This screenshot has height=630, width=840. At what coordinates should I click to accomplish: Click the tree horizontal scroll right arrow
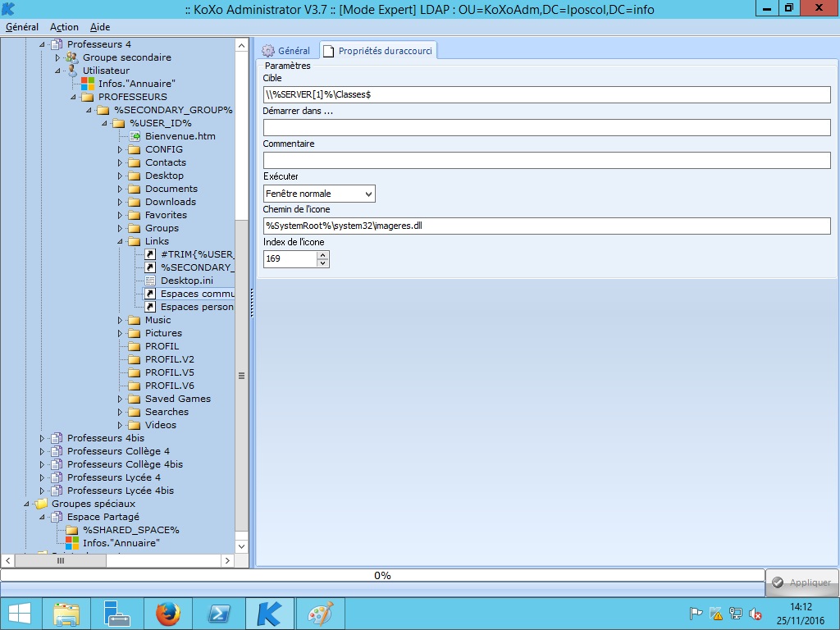(x=228, y=561)
